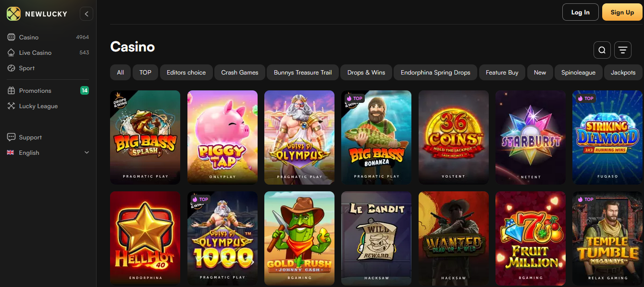
Task: Open the Big Bass Splash game
Action: [145, 137]
